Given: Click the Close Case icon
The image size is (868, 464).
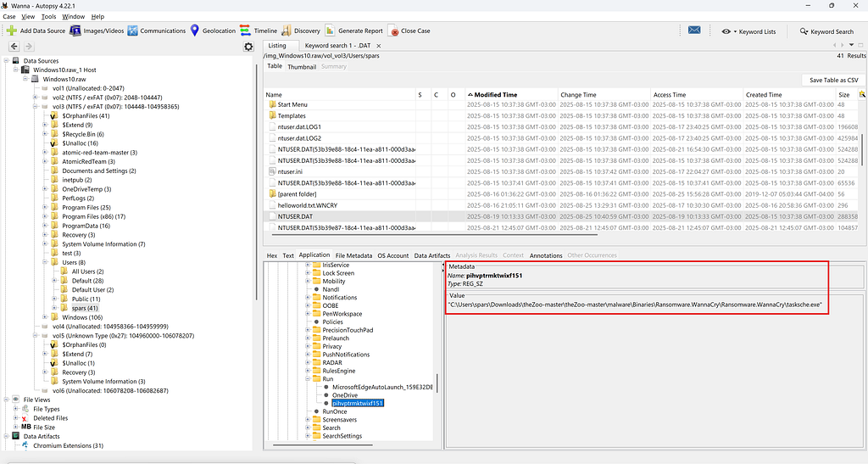Looking at the screenshot, I should click(x=393, y=31).
